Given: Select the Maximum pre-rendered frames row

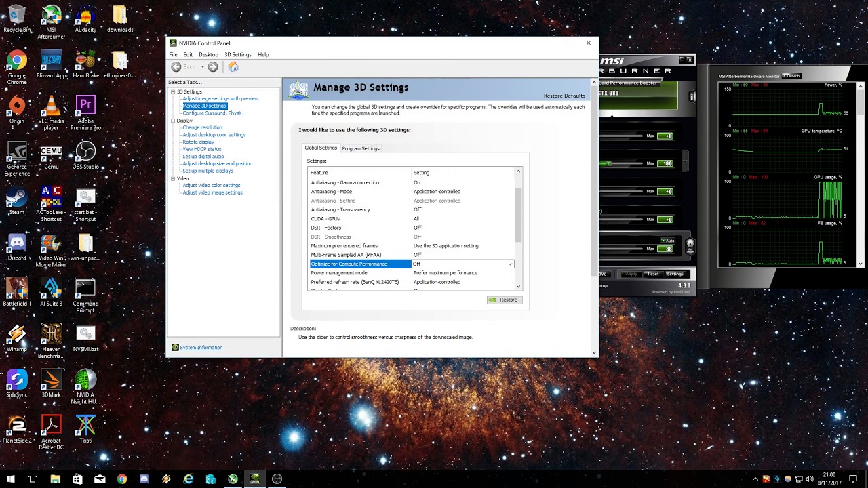Looking at the screenshot, I should [412, 246].
